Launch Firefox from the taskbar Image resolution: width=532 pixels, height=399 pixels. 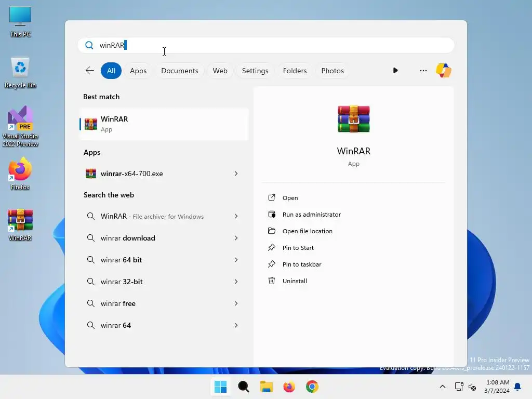(289, 387)
